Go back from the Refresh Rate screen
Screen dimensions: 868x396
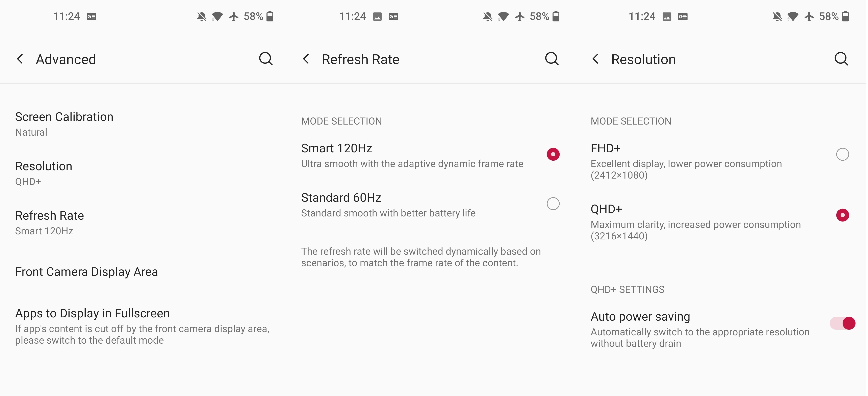[306, 59]
